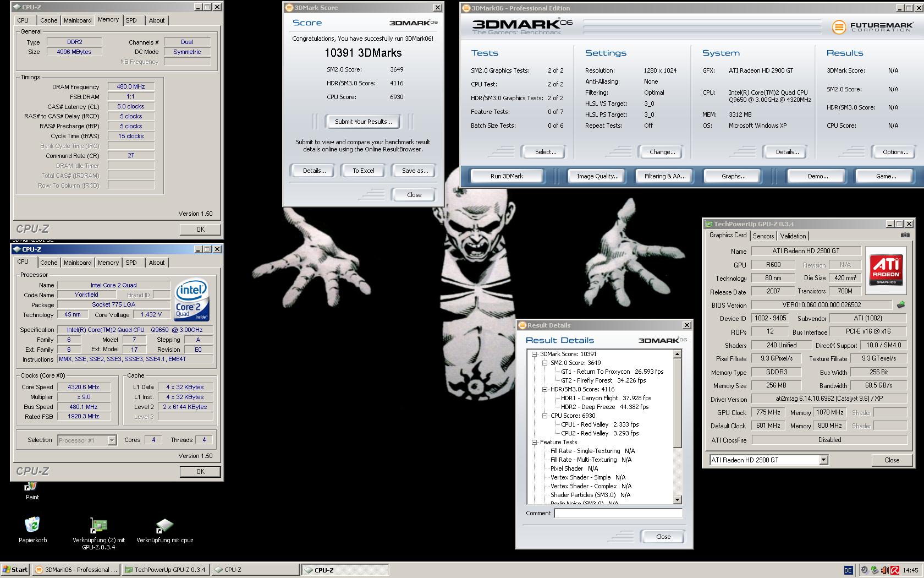Click the Graphs... button
Image resolution: width=924 pixels, height=578 pixels.
733,176
